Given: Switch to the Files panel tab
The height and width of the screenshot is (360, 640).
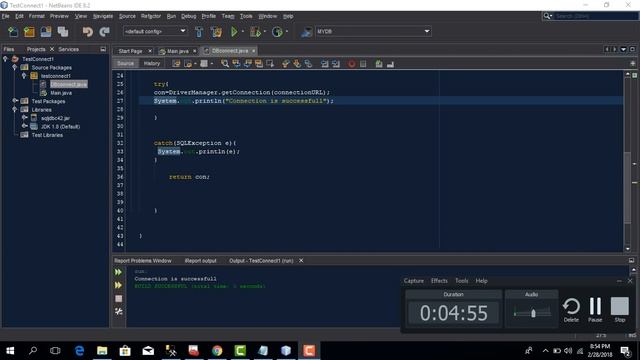Looking at the screenshot, I should click(x=9, y=49).
